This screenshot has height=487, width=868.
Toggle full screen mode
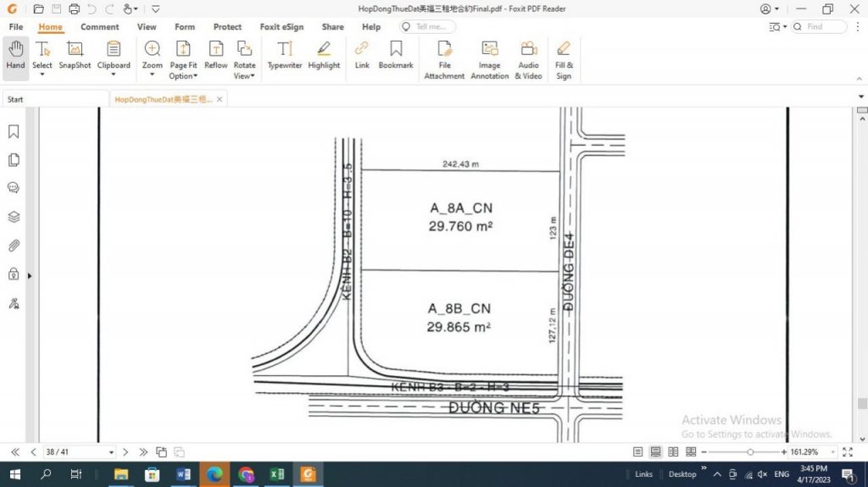848,452
